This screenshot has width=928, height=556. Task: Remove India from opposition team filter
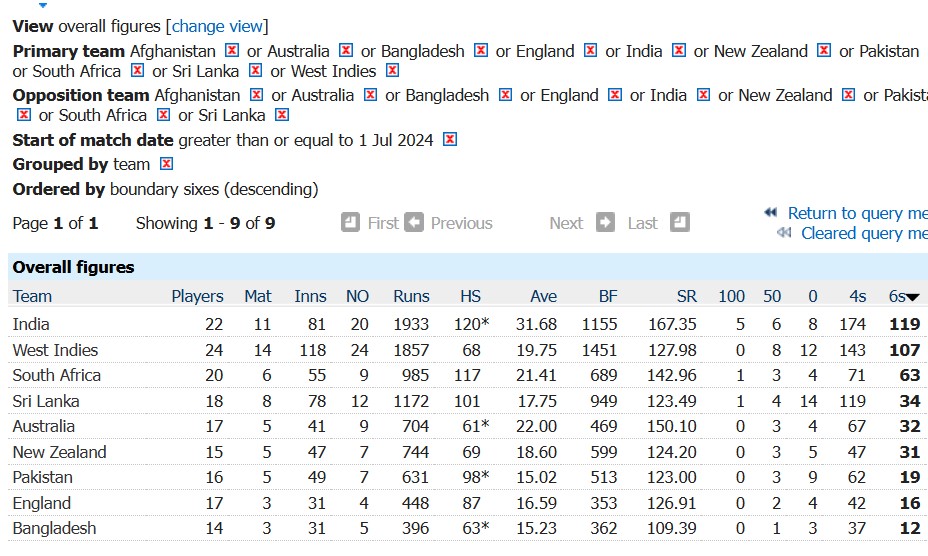(x=703, y=95)
